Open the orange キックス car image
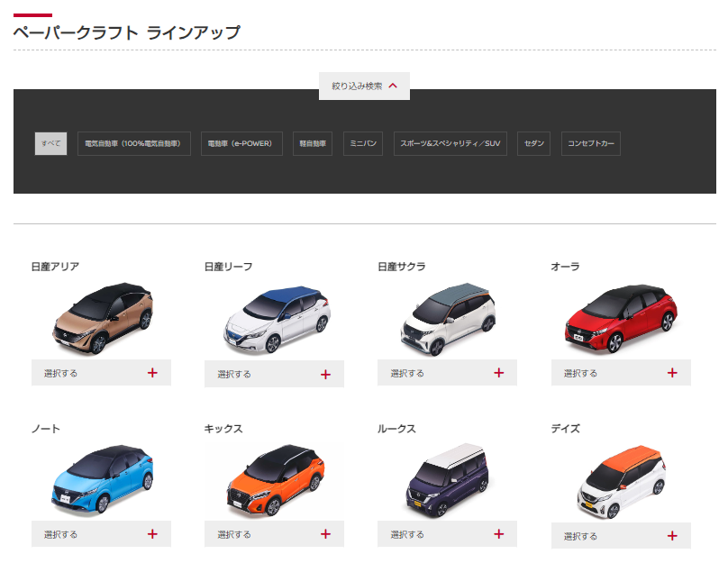 [276, 480]
